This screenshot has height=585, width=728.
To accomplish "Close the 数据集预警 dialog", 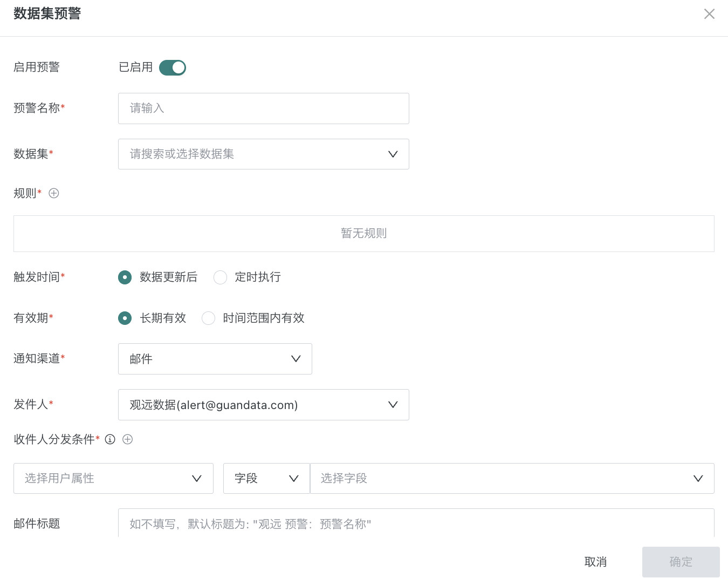I will 709,14.
